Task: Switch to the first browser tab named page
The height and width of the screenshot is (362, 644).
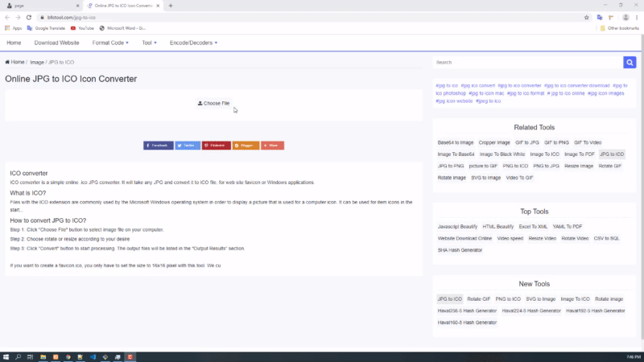Action: (40, 6)
